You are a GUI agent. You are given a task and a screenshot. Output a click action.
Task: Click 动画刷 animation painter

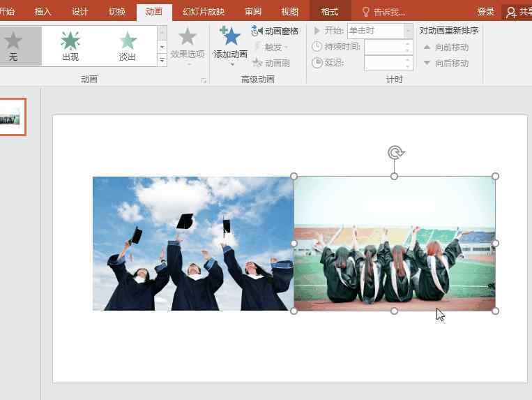click(271, 63)
